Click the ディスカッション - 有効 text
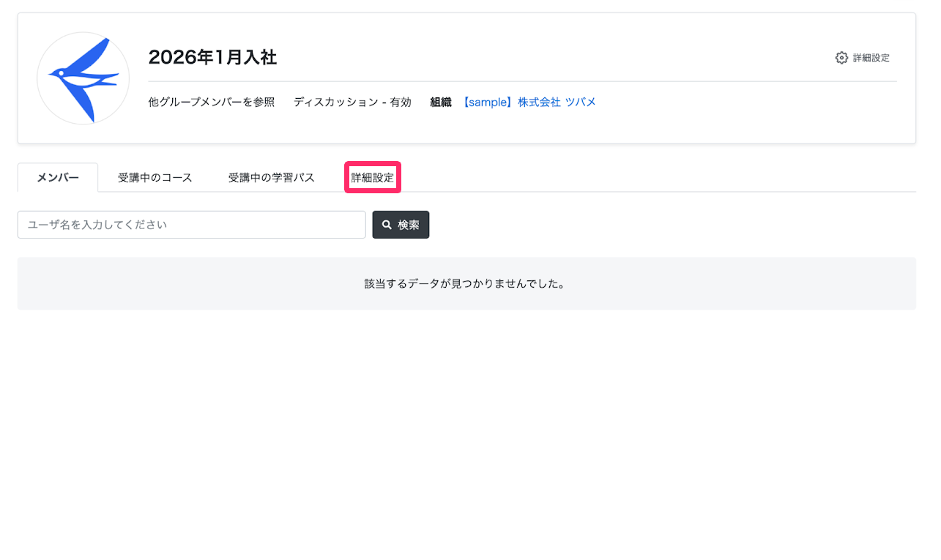Image resolution: width=941 pixels, height=560 pixels. click(x=352, y=102)
